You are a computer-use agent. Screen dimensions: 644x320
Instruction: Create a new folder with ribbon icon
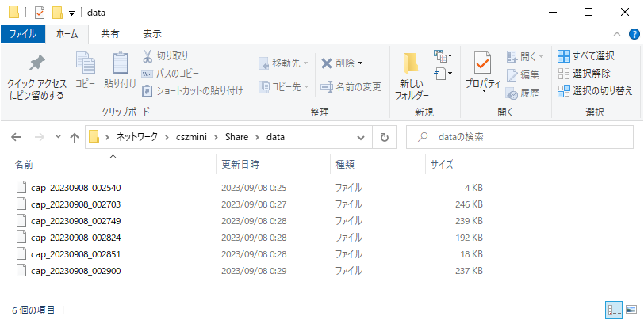click(411, 63)
